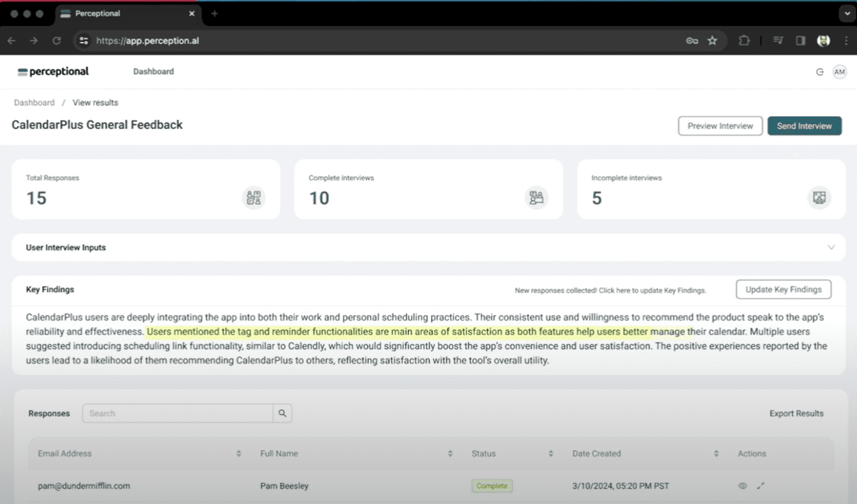The width and height of the screenshot is (857, 504).
Task: Sort by the Status column arrows
Action: (551, 454)
